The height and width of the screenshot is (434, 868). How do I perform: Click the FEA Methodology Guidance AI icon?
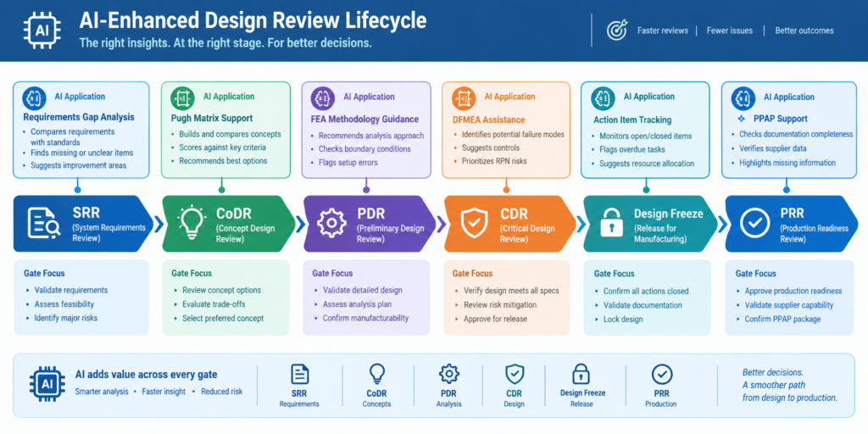click(x=321, y=98)
